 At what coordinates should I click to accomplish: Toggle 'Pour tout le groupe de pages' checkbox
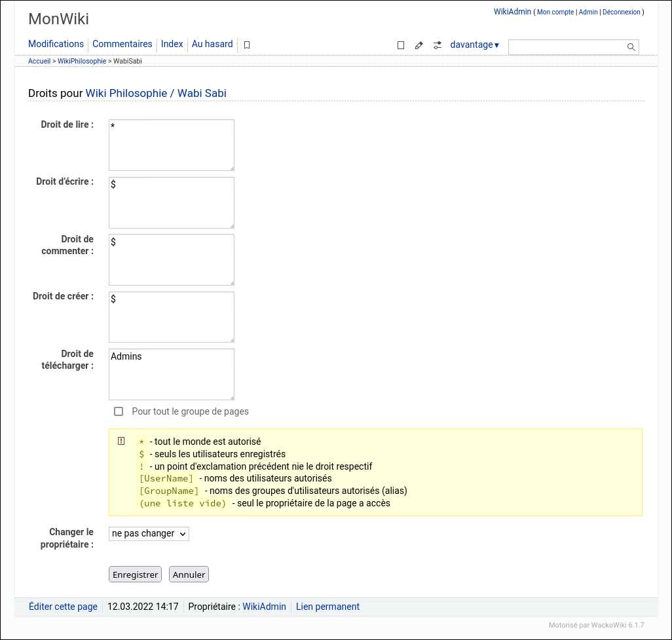(119, 411)
